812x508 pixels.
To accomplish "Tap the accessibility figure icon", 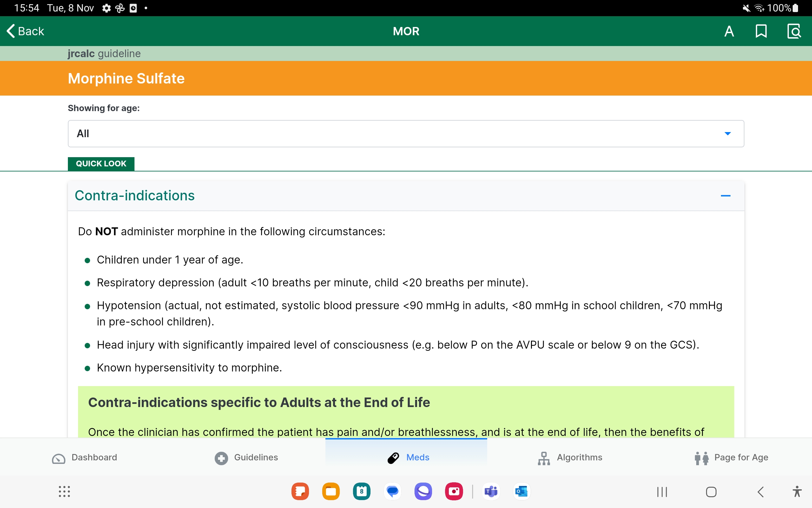I will (x=797, y=491).
